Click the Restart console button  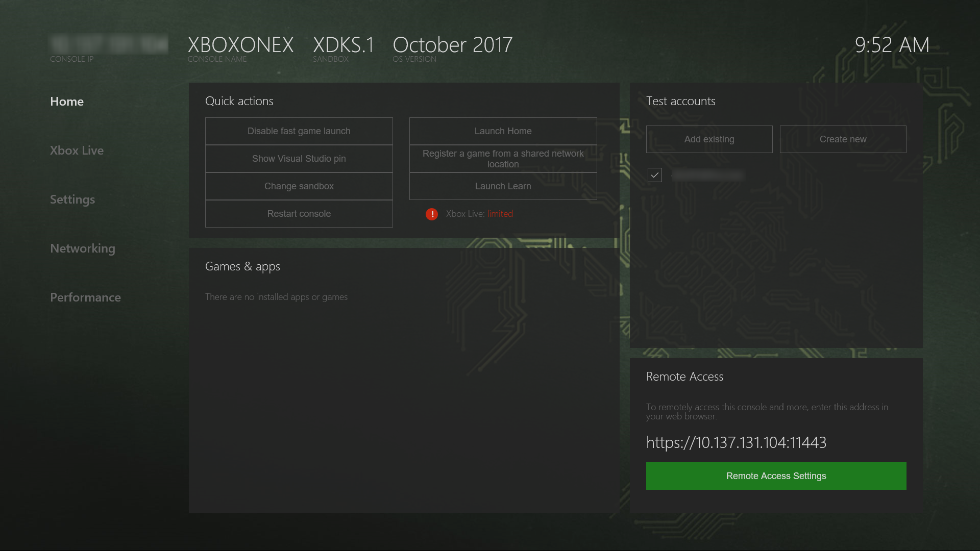tap(298, 213)
